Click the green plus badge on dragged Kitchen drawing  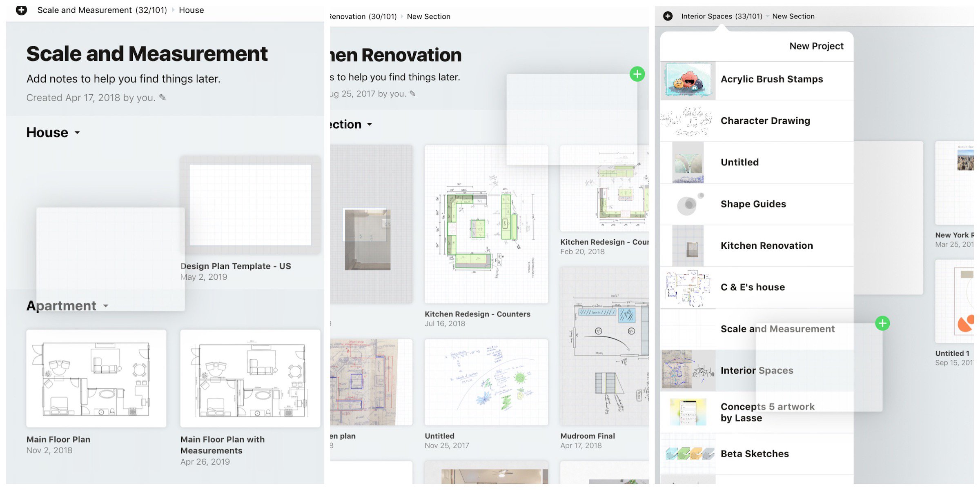tap(637, 74)
